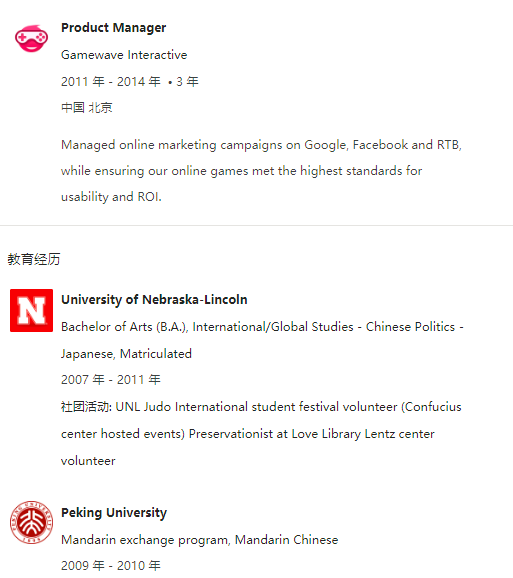Click the usability and ROI text line
513x578 pixels.
(x=111, y=197)
